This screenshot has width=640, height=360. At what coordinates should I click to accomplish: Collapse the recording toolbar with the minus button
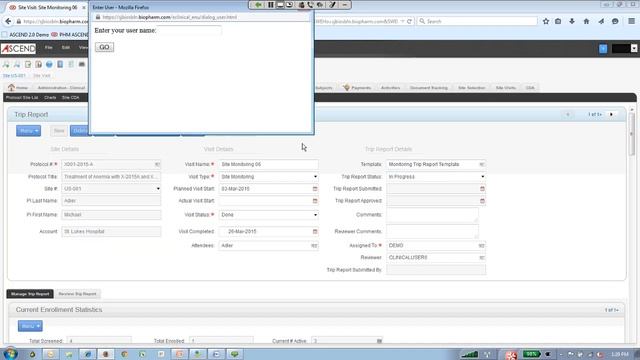(345, 5)
